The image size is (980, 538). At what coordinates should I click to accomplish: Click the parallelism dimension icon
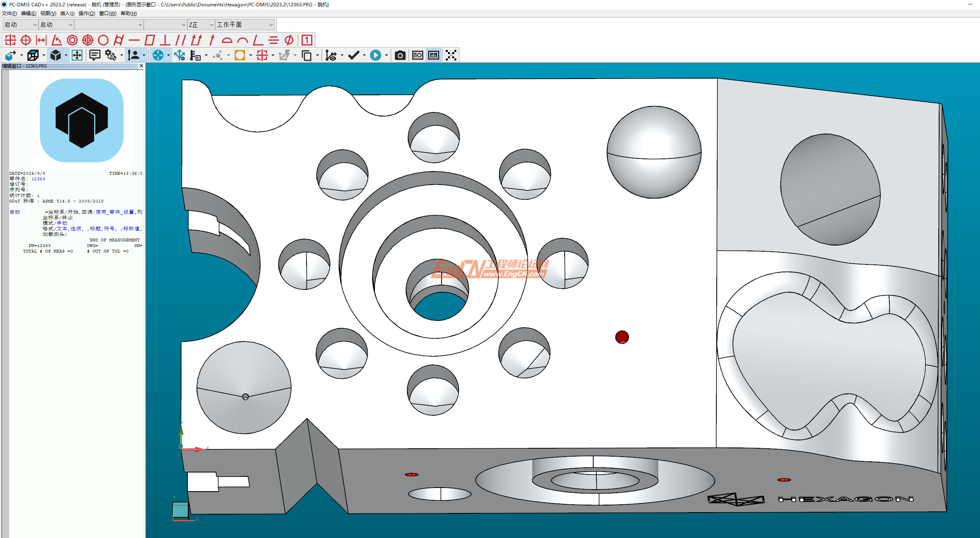coord(180,40)
